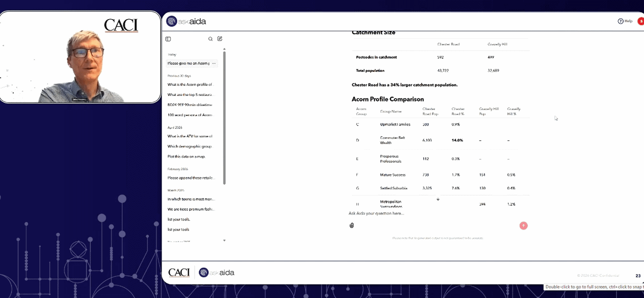Open chat 'In which towns is most mon...'
The width and height of the screenshot is (644, 298).
point(191,199)
